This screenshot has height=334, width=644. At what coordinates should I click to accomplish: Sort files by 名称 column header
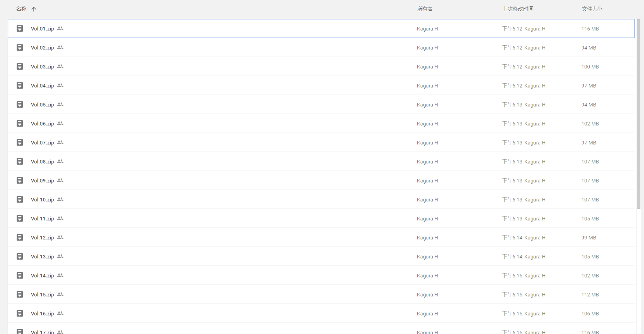point(21,9)
